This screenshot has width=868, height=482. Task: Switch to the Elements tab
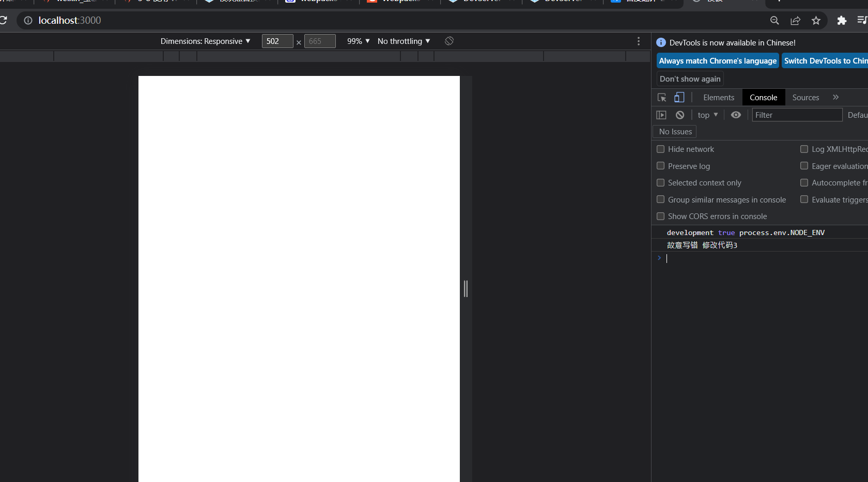click(718, 97)
